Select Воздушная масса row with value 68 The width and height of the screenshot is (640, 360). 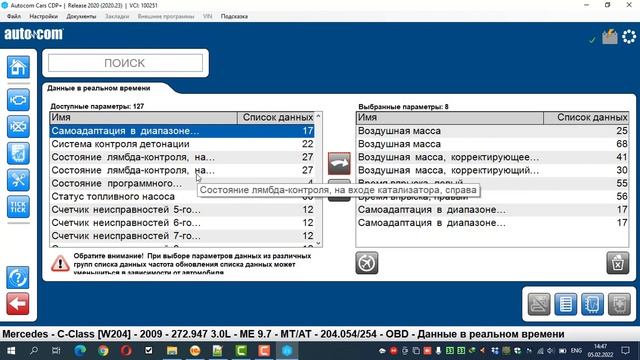point(492,144)
